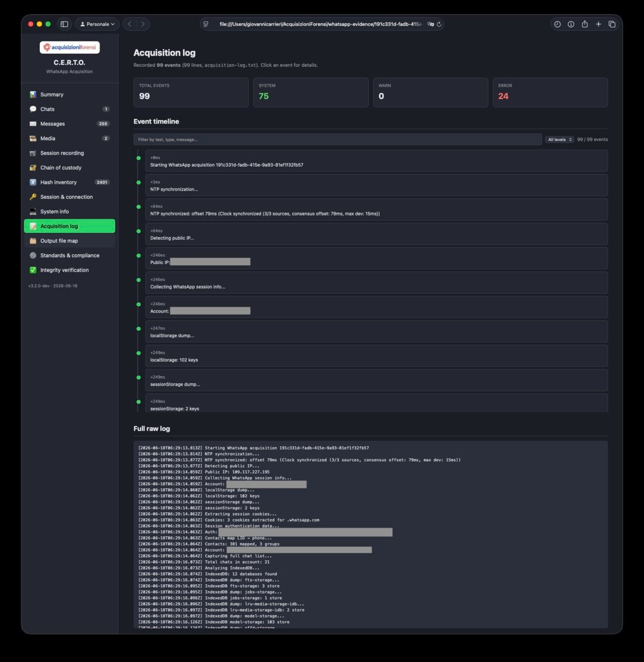Go forward with the browser forward arrow
The height and width of the screenshot is (662, 644).
tap(143, 24)
